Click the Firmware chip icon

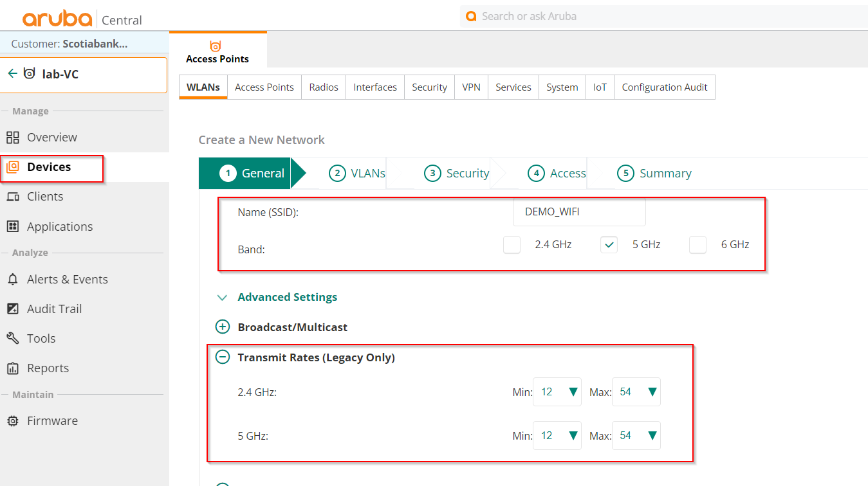pos(13,421)
